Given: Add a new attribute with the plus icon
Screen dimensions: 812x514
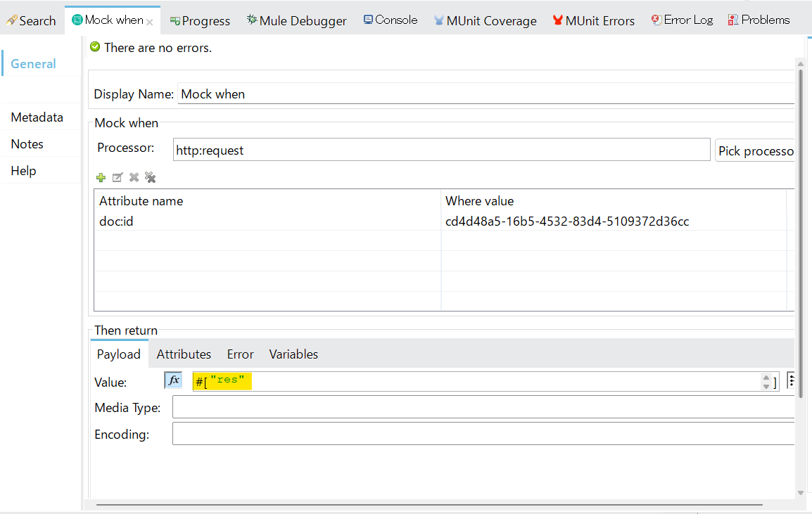Looking at the screenshot, I should click(x=101, y=178).
